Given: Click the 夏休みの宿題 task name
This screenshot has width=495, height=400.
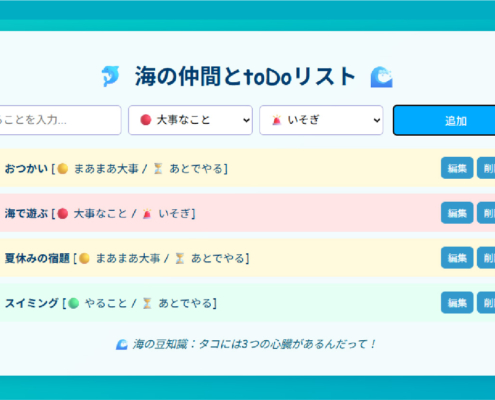Looking at the screenshot, I should [x=37, y=258].
